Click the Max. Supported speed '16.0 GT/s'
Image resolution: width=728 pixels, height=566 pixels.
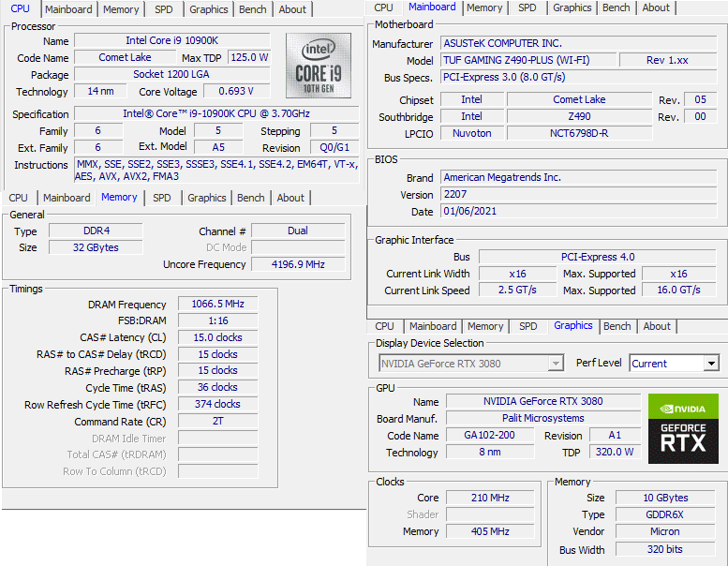point(678,290)
